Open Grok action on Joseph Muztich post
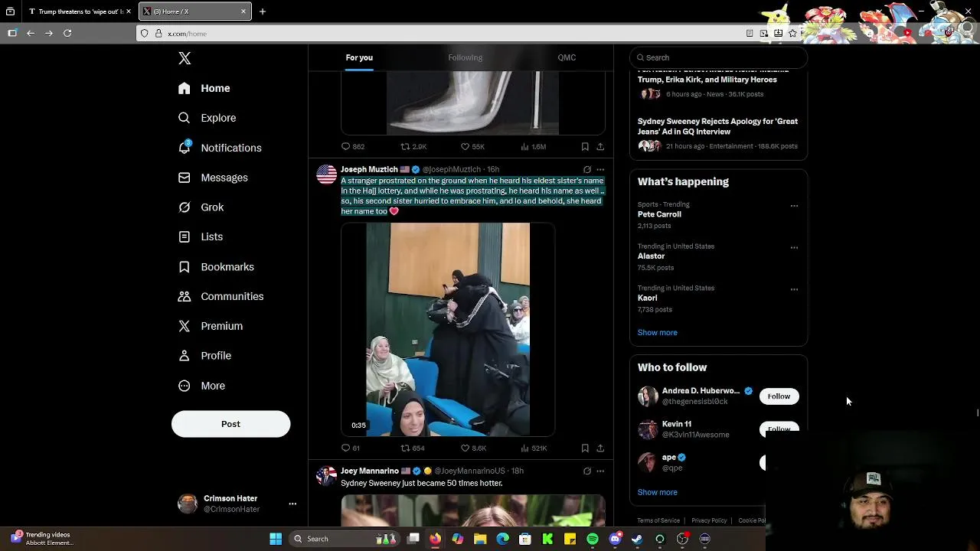 [x=587, y=169]
